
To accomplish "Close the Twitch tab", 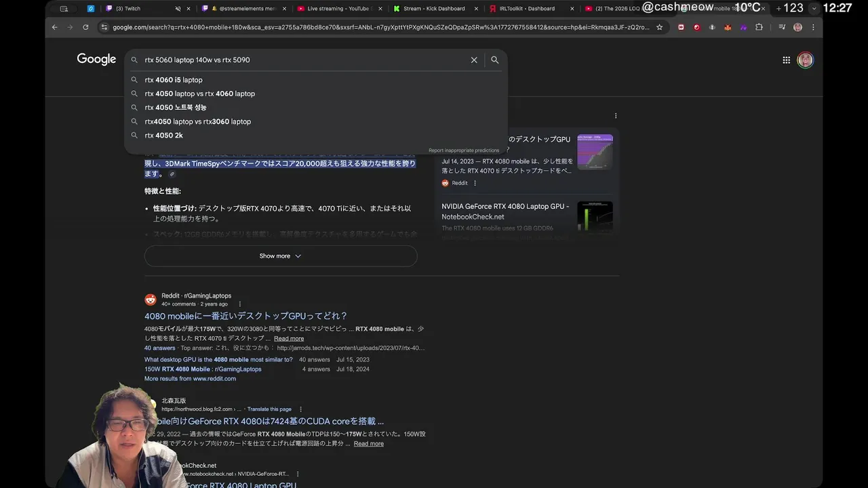I will [187, 9].
